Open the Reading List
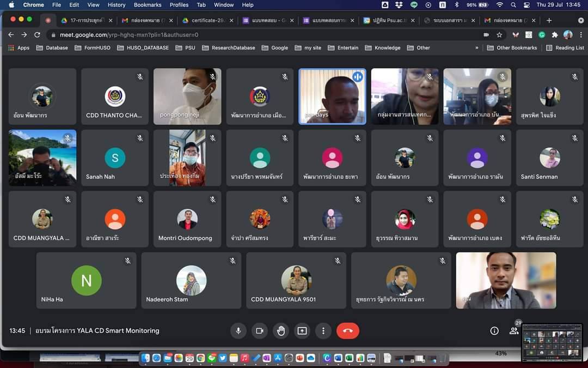588x368 pixels. pyautogui.click(x=565, y=47)
